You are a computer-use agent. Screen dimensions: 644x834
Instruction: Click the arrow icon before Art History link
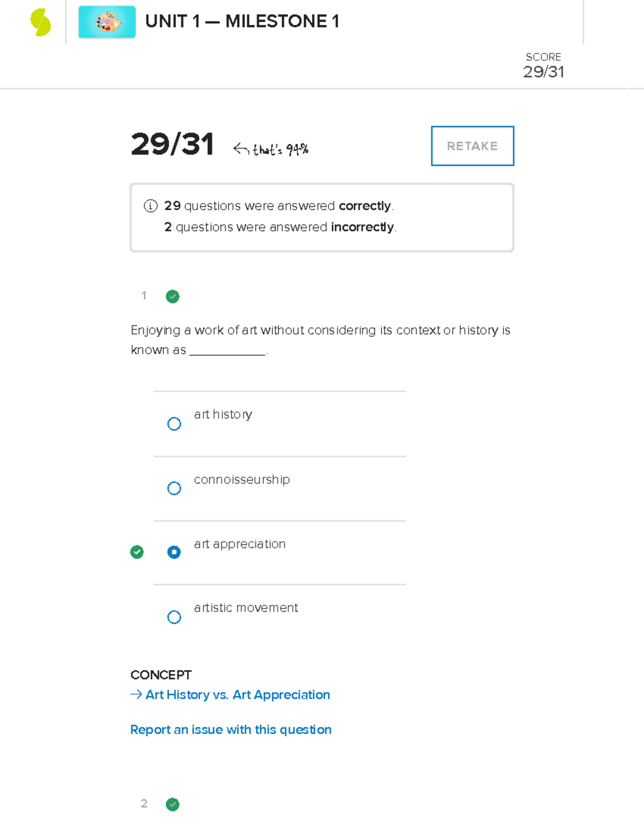coord(136,694)
